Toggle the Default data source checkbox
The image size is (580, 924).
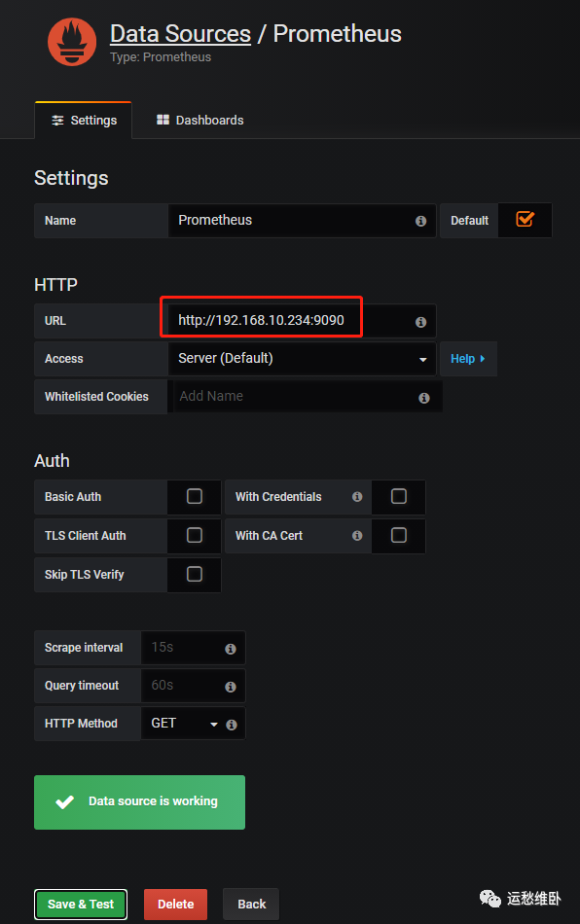pos(525,219)
